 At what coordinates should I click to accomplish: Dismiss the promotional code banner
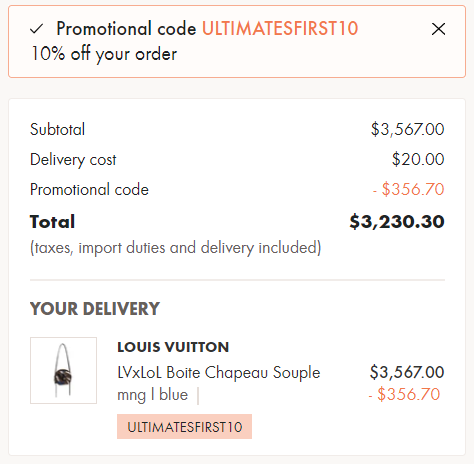438,29
